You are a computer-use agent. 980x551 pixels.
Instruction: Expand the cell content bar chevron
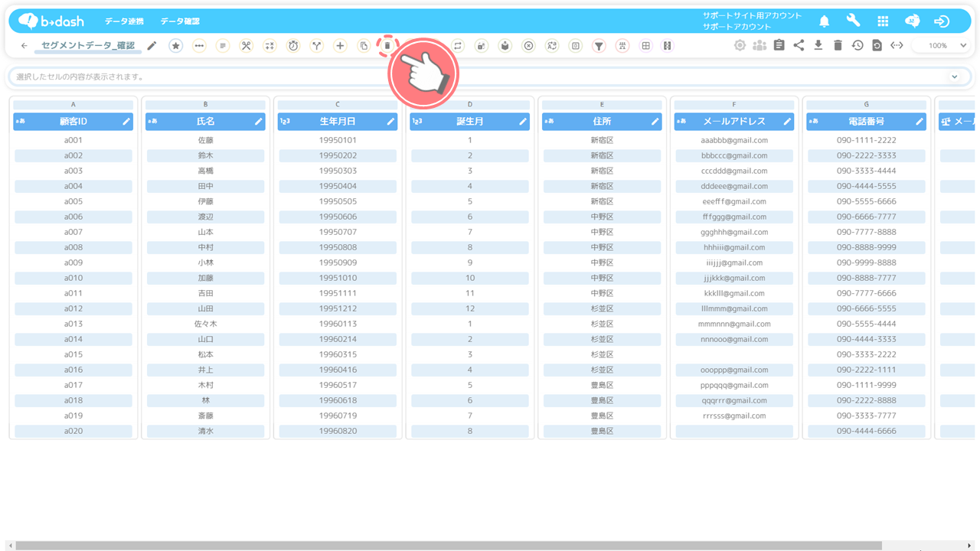[x=955, y=77]
